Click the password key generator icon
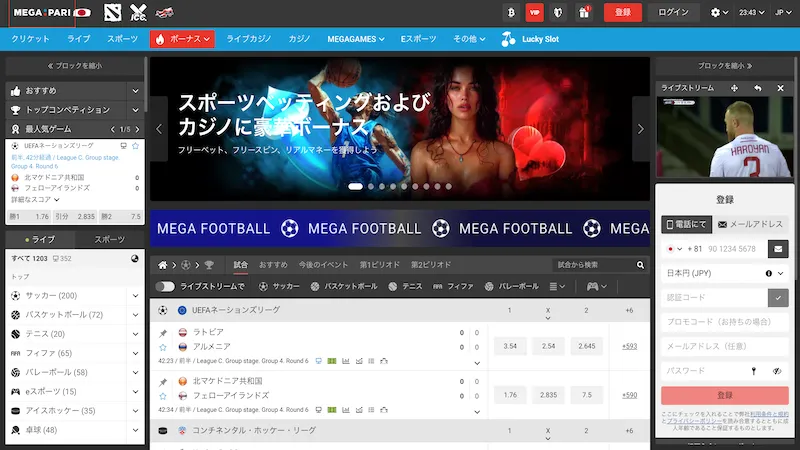 (754, 371)
